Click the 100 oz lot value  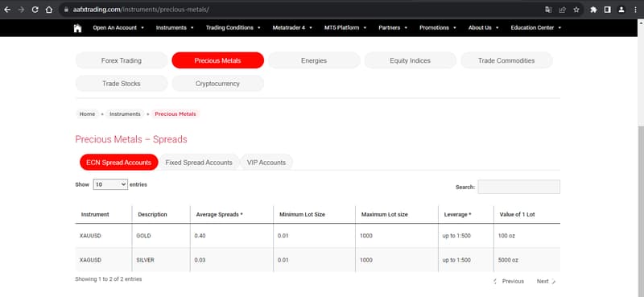506,236
